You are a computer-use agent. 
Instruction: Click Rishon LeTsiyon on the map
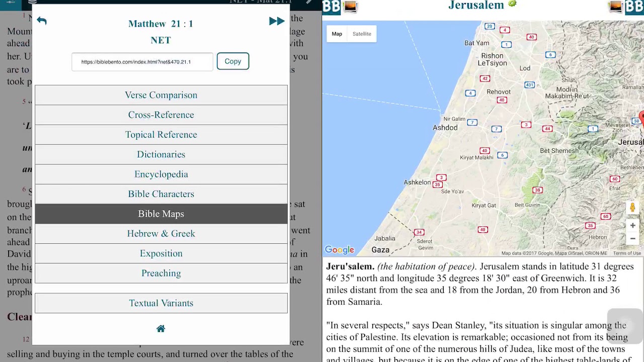coord(492,59)
